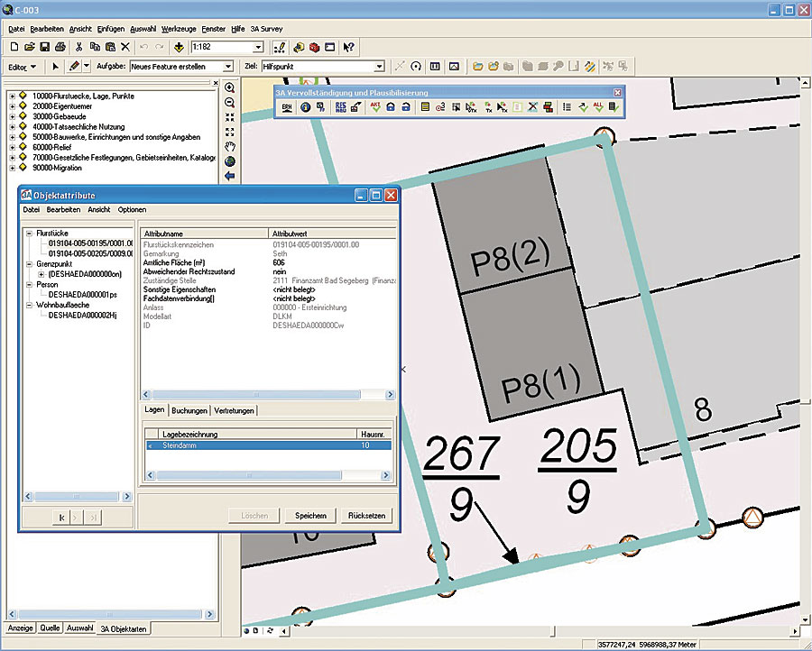Open the Werkzeuge menu
The width and height of the screenshot is (812, 651).
tap(178, 29)
